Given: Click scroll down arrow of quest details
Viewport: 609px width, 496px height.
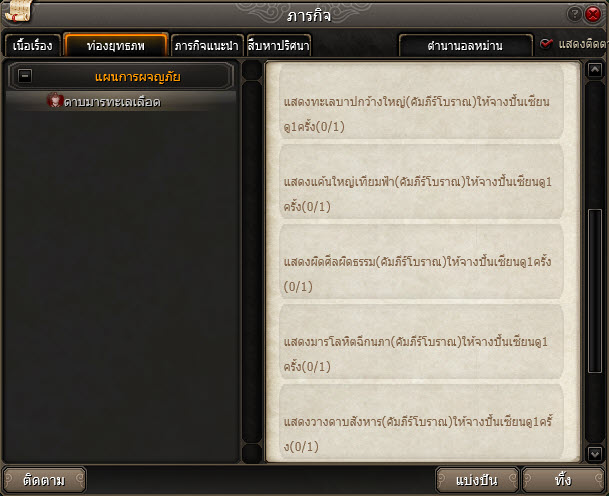Looking at the screenshot, I should (595, 453).
